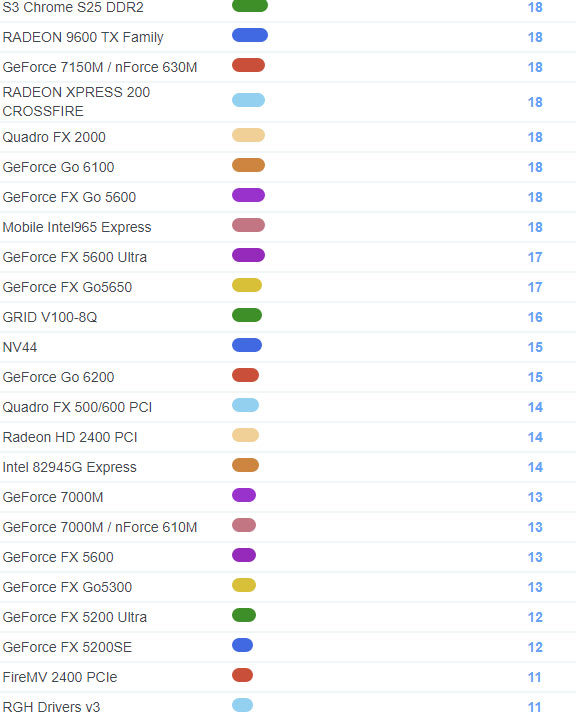Select GeForce Go 6200 entry
Viewport: 576px width, 713px height.
[x=58, y=377]
